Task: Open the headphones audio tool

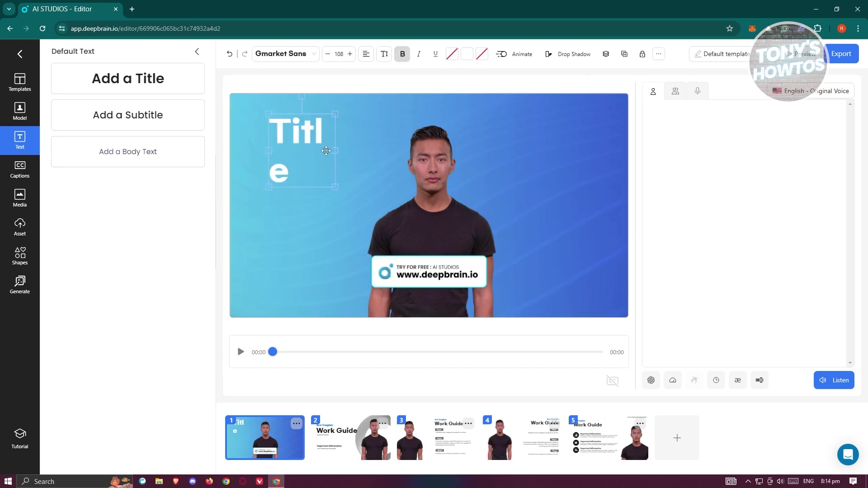Action: (x=673, y=380)
